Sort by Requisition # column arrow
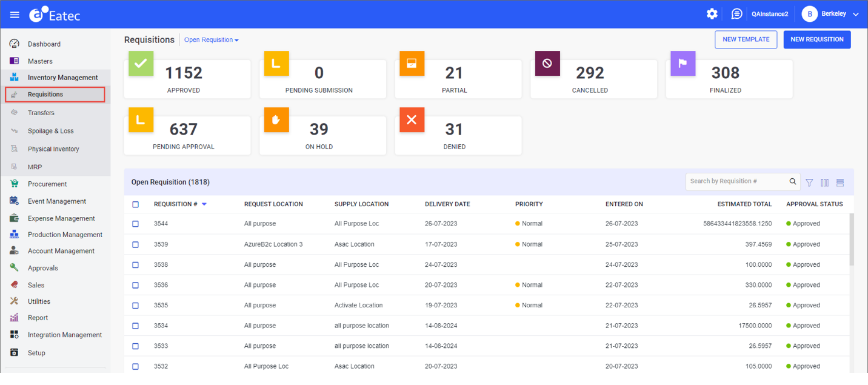 [x=204, y=204]
